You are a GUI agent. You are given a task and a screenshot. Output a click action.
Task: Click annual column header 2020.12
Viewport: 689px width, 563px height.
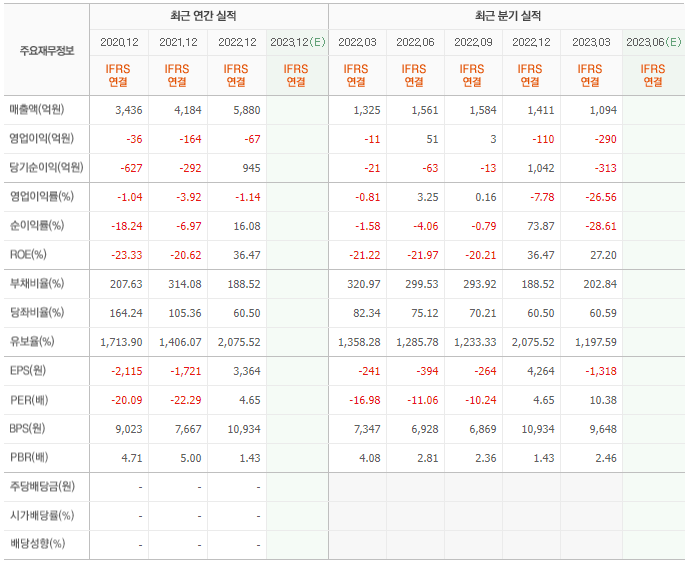point(119,42)
